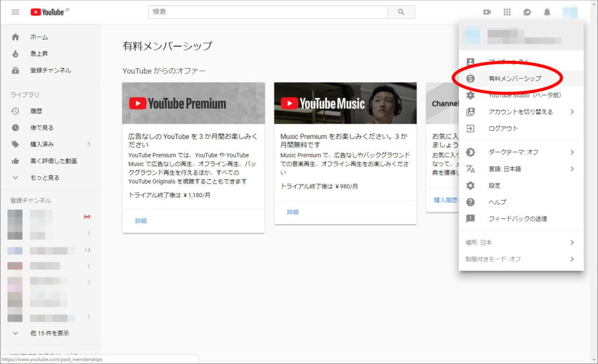The image size is (598, 364).
Task: Click the 購入済み tag icon
Action: (15, 144)
